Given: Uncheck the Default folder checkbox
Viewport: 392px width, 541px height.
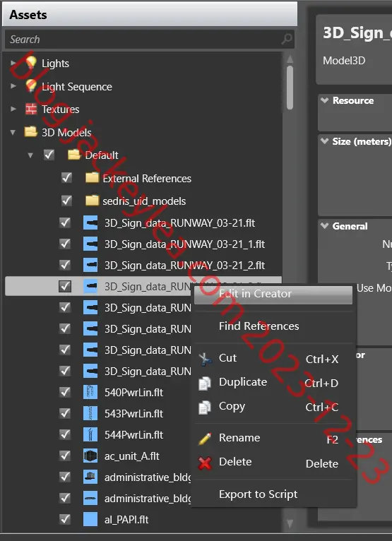Looking at the screenshot, I should pos(49,155).
